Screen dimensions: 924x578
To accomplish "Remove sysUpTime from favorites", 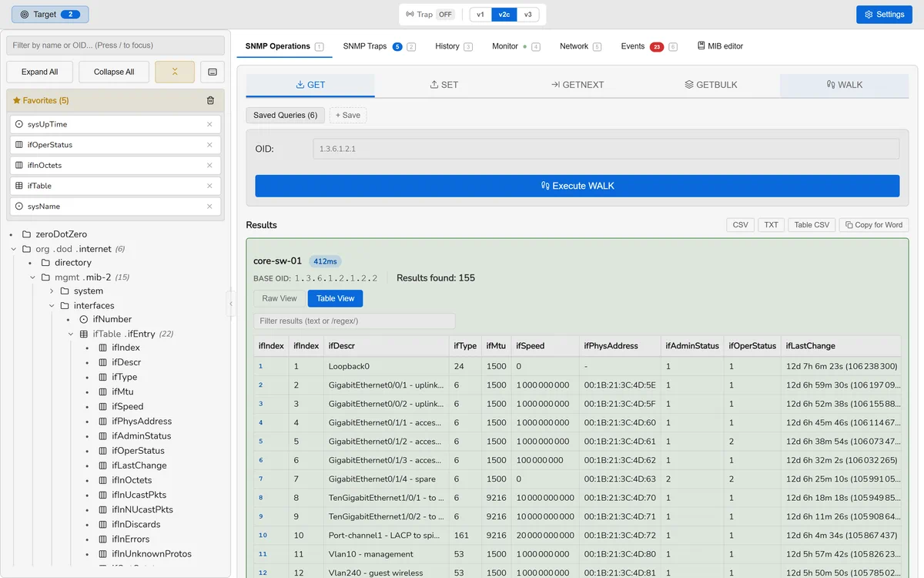I will pos(209,124).
